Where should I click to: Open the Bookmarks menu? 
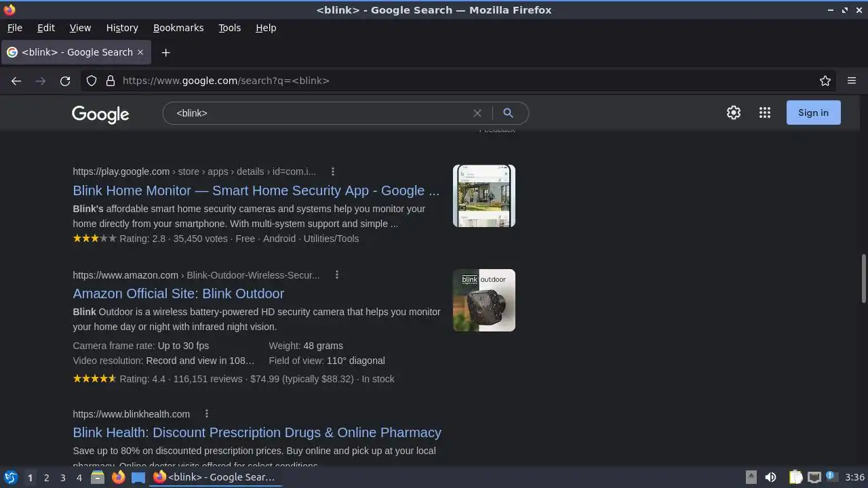(178, 28)
